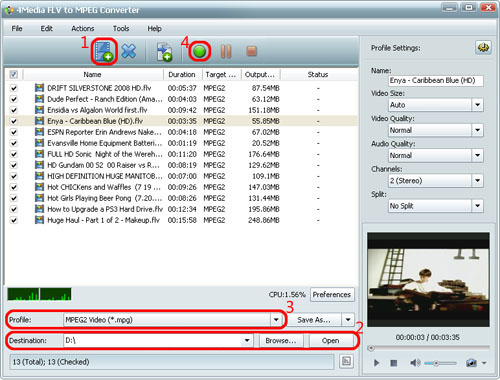Viewport: 500px width, 380px height.
Task: Click the Browse... button
Action: pos(281,340)
